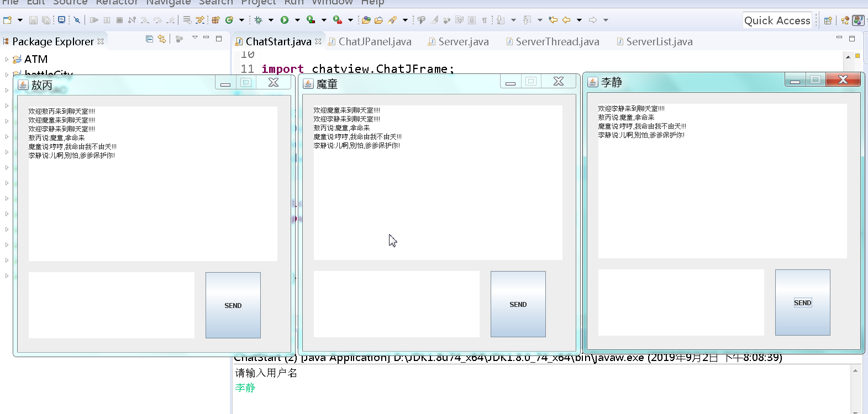The width and height of the screenshot is (868, 414).
Task: Click the message input box in 李静 window
Action: [x=681, y=302]
